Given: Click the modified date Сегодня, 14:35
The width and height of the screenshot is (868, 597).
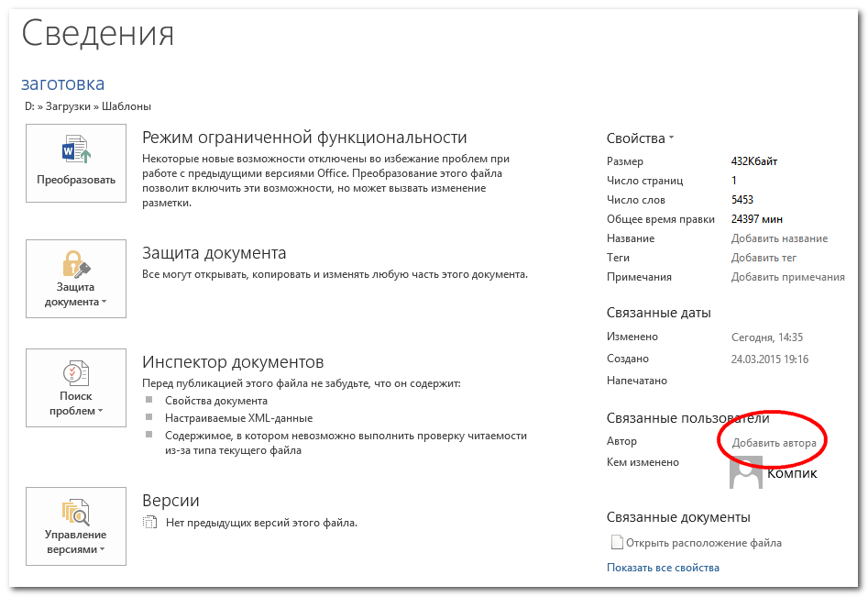Looking at the screenshot, I should (x=766, y=337).
